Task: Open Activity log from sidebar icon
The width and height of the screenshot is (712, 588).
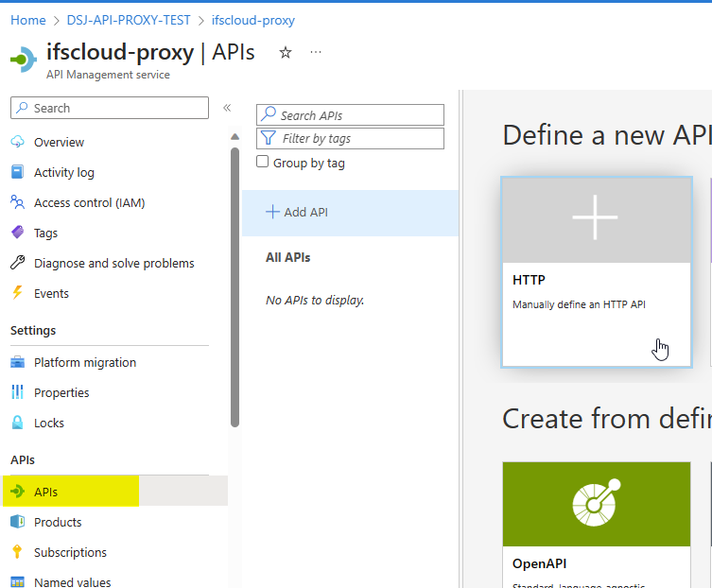Action: (17, 172)
